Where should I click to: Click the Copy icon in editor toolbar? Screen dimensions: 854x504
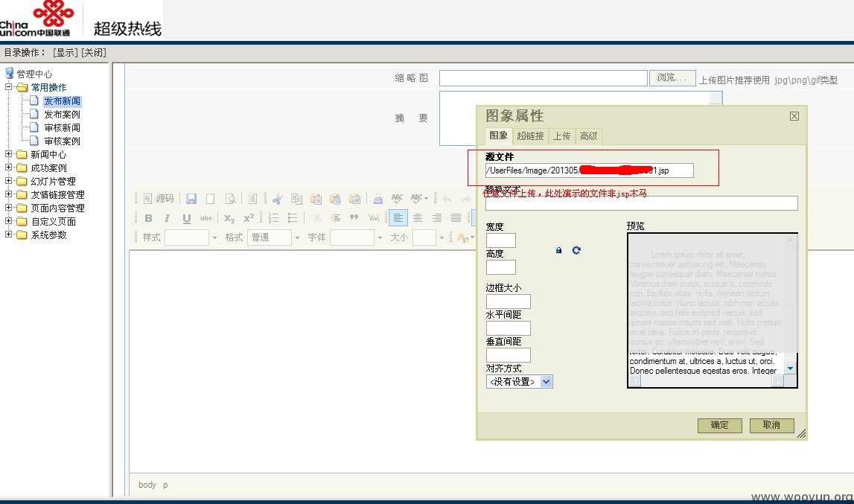coord(297,199)
